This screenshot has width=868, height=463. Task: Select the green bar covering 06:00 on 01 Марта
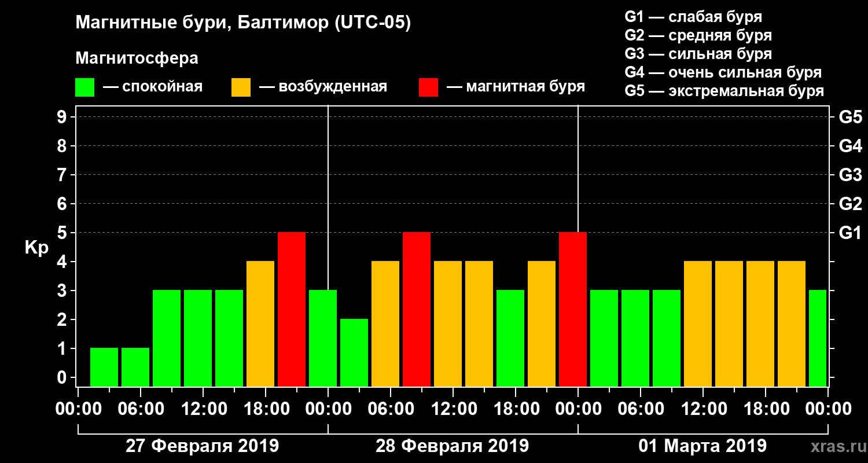[x=635, y=338]
